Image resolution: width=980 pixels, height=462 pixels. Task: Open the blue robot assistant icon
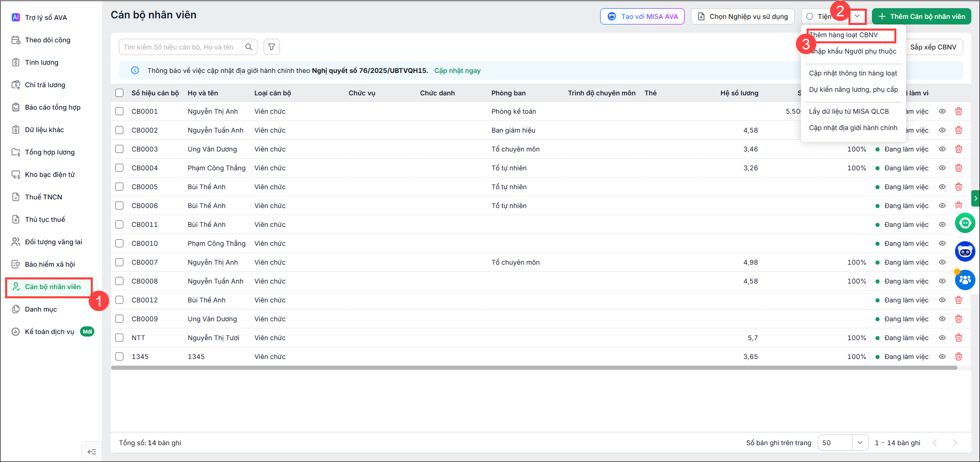pos(965,251)
